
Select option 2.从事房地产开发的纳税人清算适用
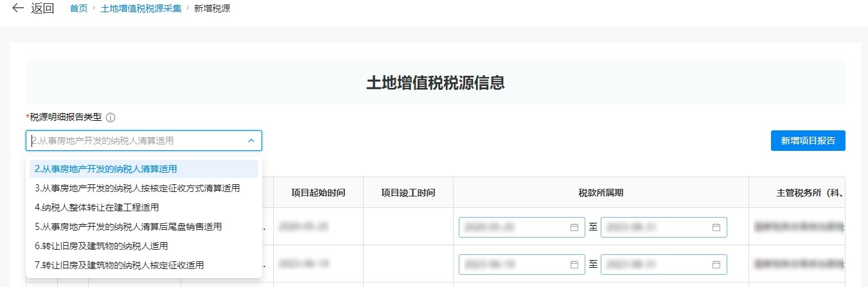[x=106, y=169]
